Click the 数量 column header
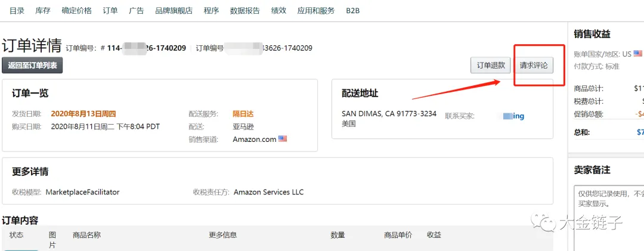Image resolution: width=644 pixels, height=251 pixels. pyautogui.click(x=338, y=235)
